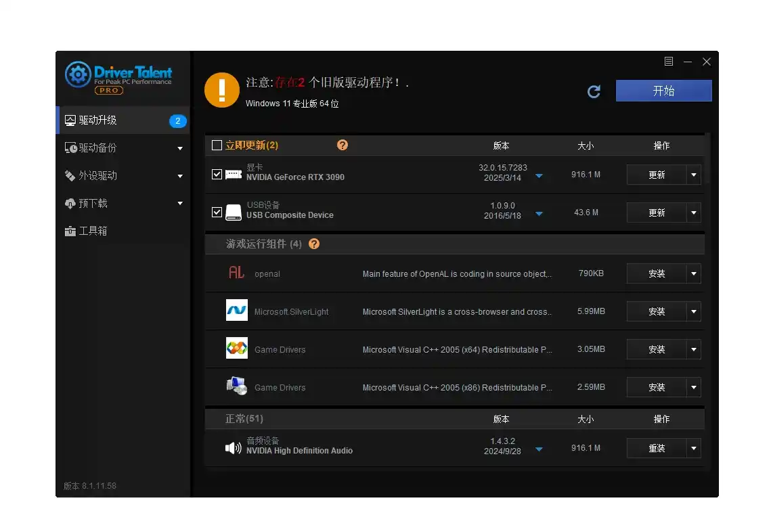Screen dimensions: 771x532
Task: Click the 预下载 cloud download icon
Action: click(70, 204)
